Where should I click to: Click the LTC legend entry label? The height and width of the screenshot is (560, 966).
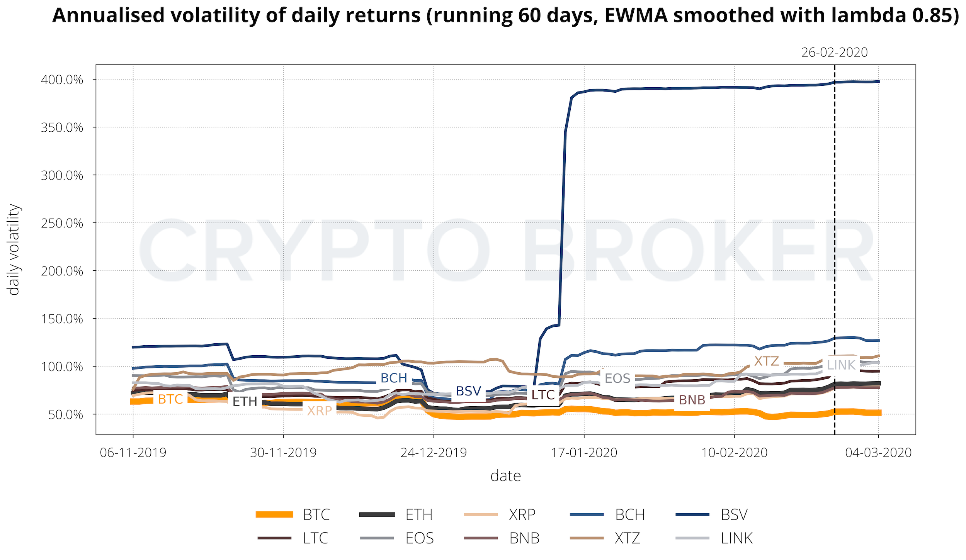tap(315, 538)
